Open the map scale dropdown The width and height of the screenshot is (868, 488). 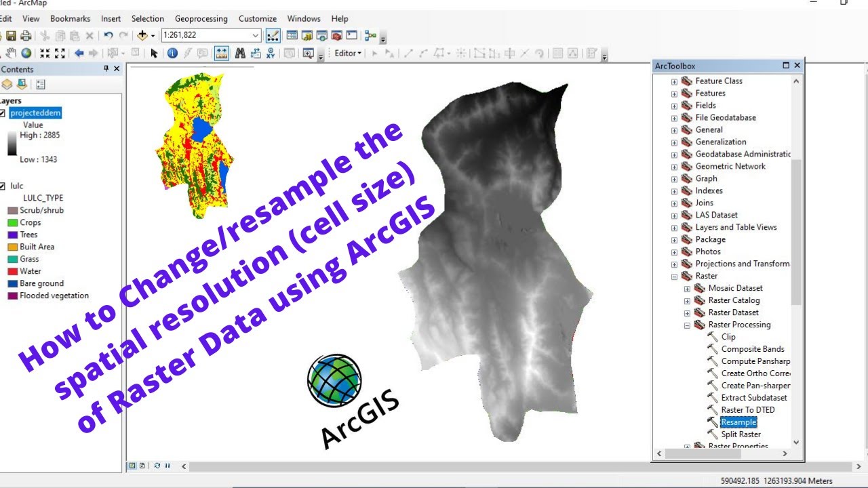tap(256, 35)
